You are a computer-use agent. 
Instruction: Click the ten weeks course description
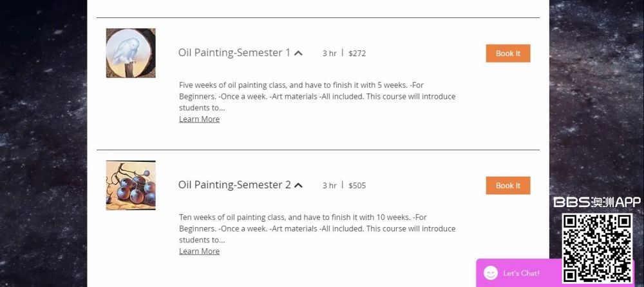click(317, 228)
